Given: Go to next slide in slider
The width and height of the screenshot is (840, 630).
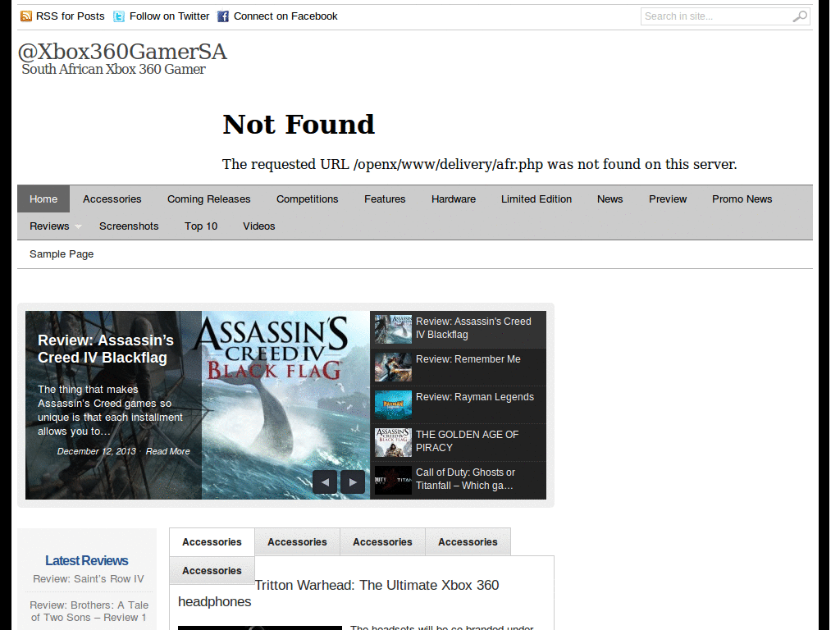Looking at the screenshot, I should coord(353,482).
